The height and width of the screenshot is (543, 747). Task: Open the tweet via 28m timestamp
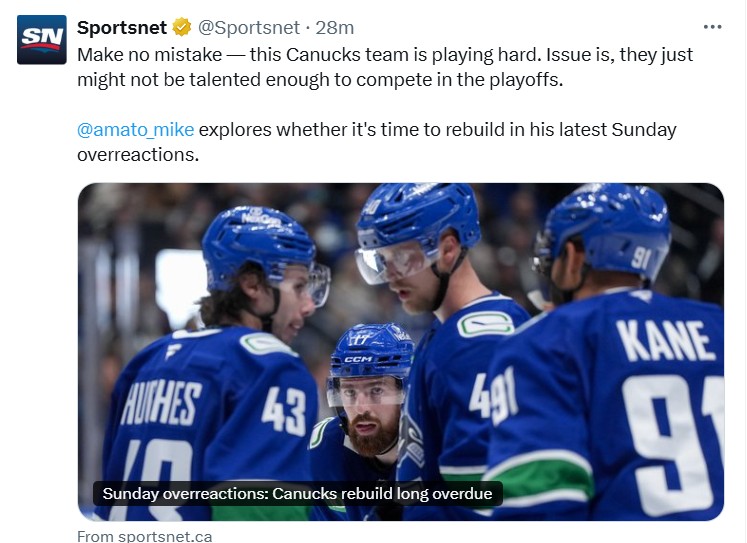[335, 27]
